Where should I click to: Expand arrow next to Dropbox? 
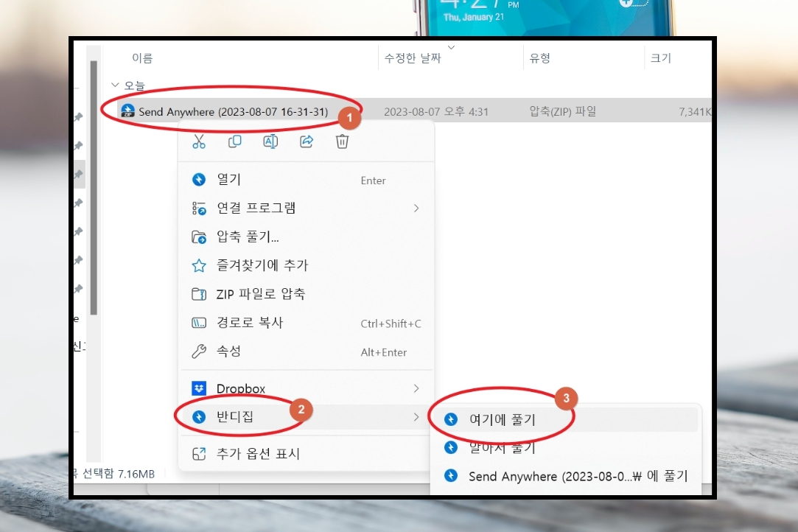[416, 388]
